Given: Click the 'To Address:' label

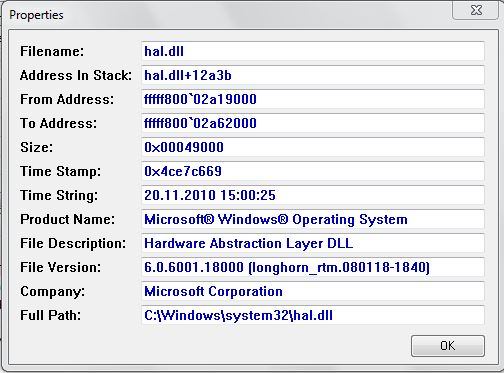Looking at the screenshot, I should [58, 123].
